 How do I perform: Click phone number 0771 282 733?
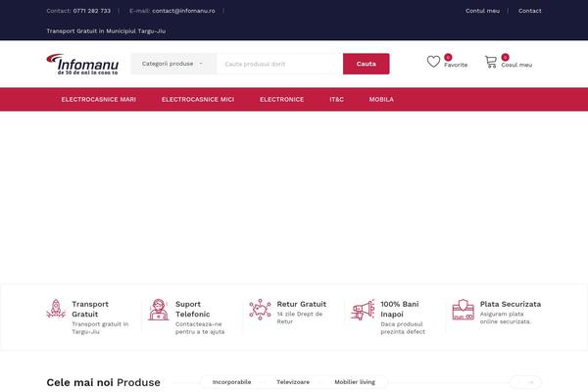click(92, 11)
